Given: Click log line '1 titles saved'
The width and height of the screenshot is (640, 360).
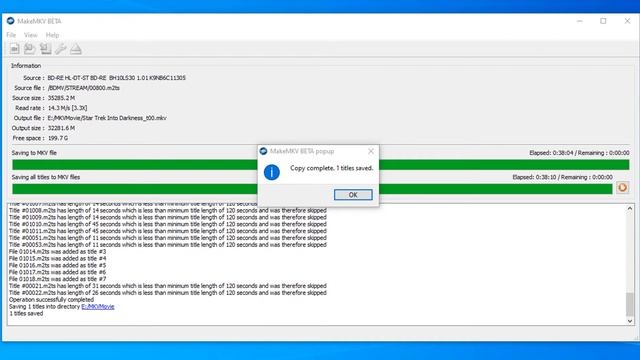Looking at the screenshot, I should (x=26, y=313).
